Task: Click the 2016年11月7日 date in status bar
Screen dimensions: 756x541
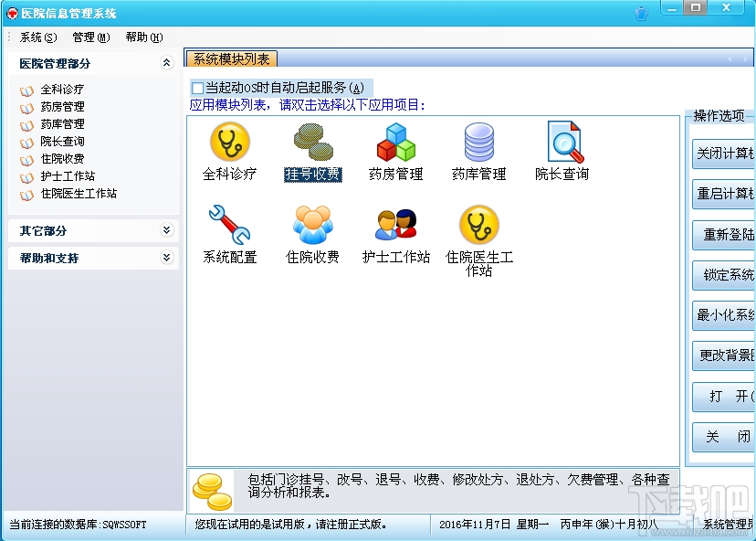Action: (475, 525)
